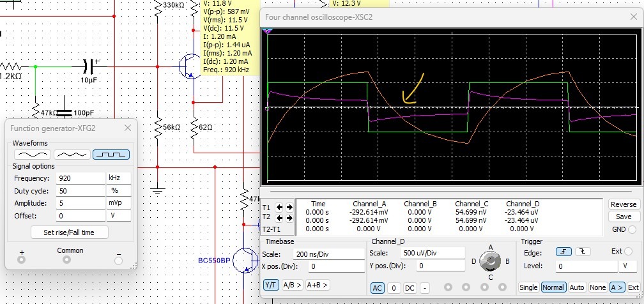Click the trigger Level field

[x=586, y=266]
